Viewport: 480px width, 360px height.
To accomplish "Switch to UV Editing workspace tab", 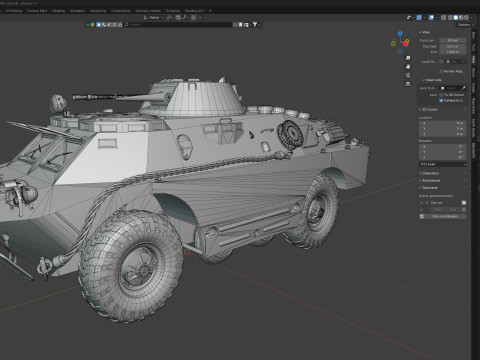I will coord(14,11).
